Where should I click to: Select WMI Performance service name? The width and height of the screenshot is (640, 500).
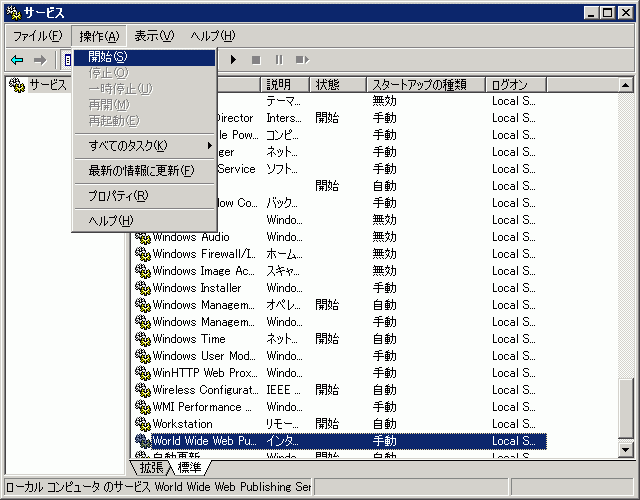pos(202,407)
